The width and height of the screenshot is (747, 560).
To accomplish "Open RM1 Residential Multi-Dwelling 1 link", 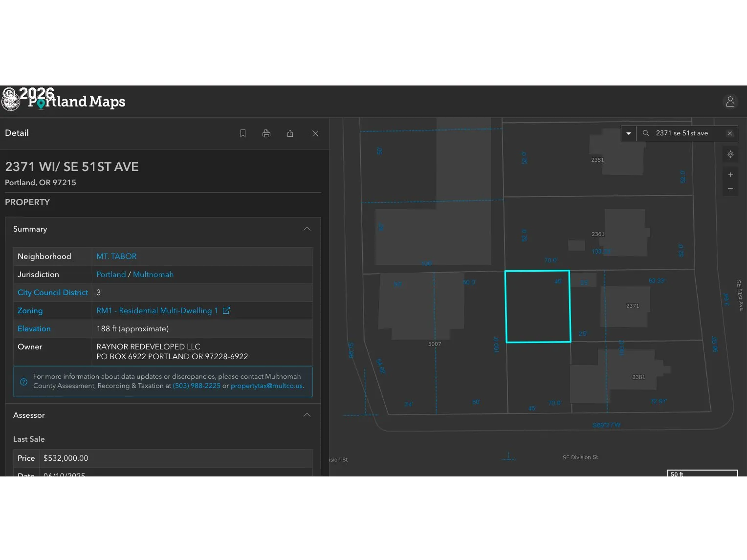I will [157, 311].
